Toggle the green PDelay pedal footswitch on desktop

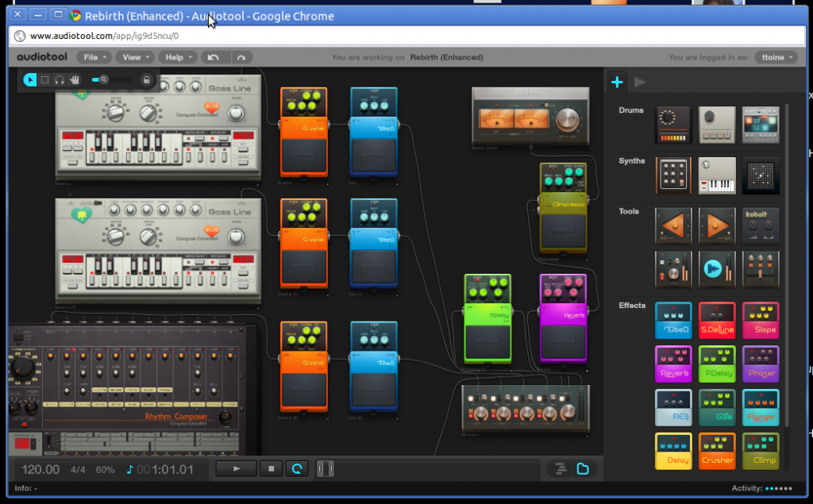487,341
